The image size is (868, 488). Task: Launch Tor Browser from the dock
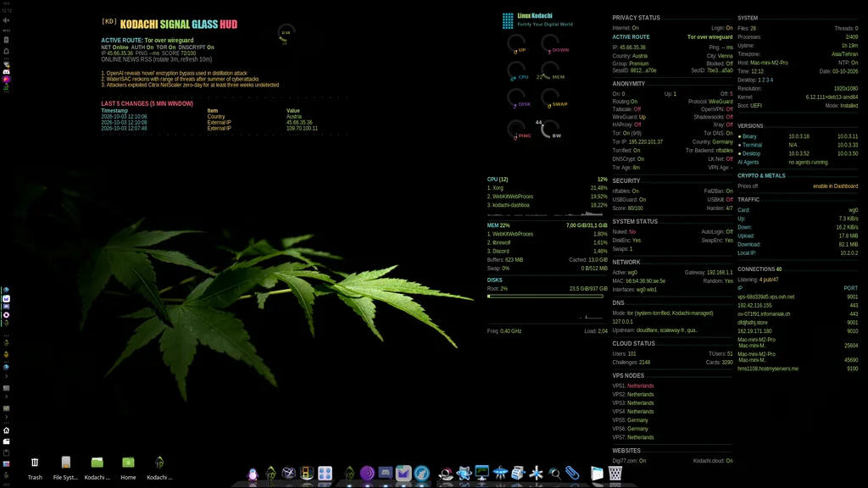pos(367,473)
